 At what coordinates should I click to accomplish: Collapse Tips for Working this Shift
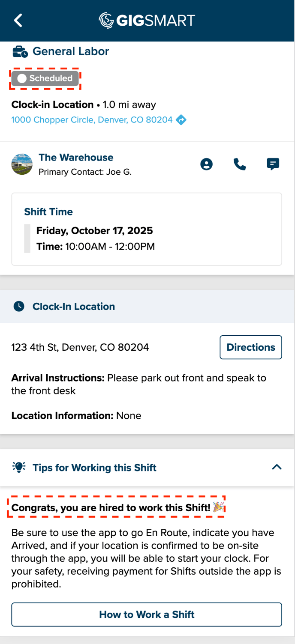[x=277, y=468]
